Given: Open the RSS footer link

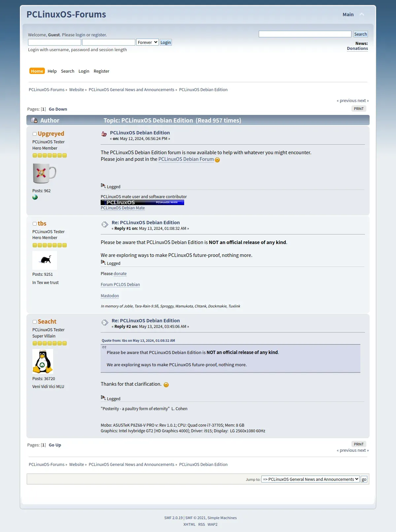Looking at the screenshot, I should 202,524.
